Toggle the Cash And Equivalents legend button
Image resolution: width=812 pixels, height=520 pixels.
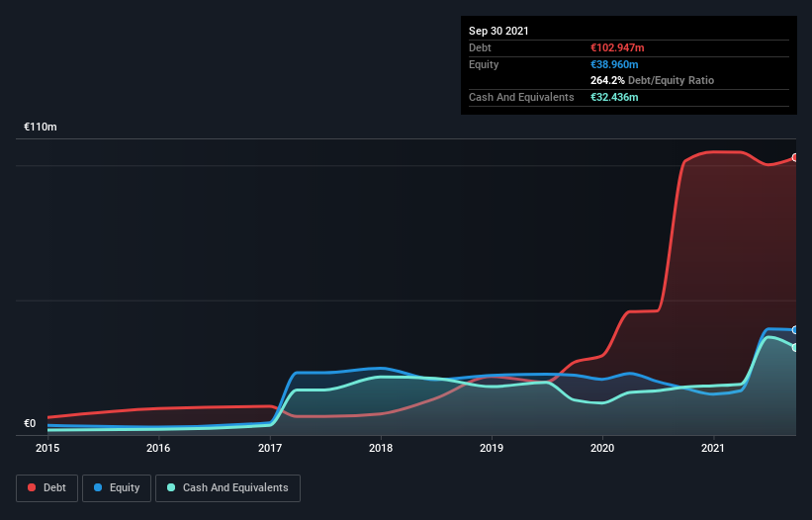pos(227,488)
